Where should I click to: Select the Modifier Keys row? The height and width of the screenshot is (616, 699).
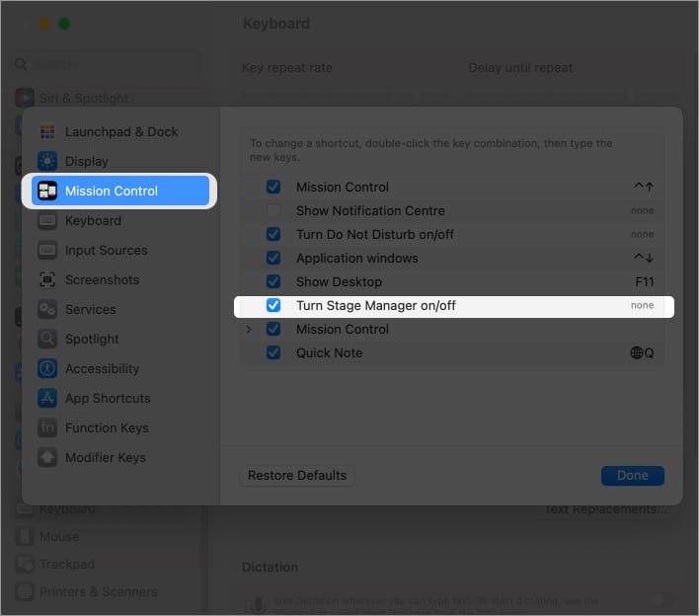(x=120, y=457)
